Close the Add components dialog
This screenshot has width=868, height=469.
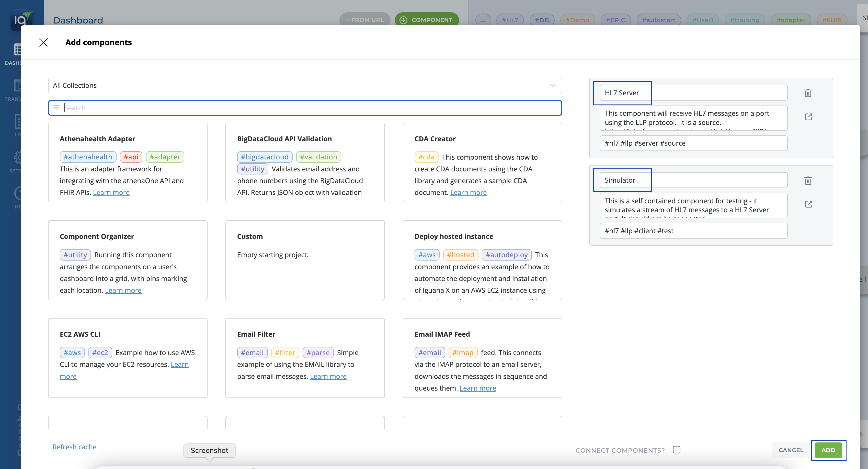[43, 42]
